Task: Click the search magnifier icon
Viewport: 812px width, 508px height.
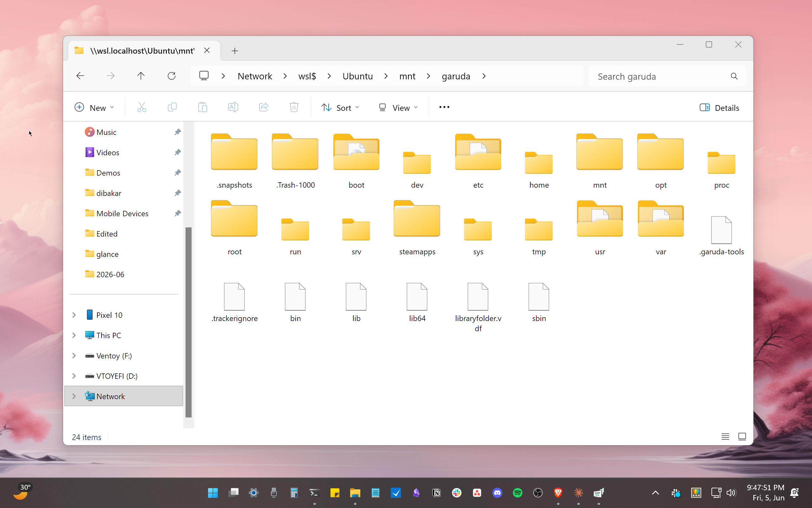Action: coord(734,76)
